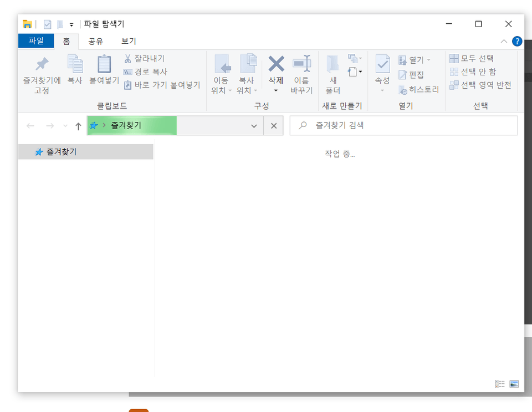The width and height of the screenshot is (532, 412).
Task: Collapse the ribbon with the chevron
Action: tap(504, 42)
